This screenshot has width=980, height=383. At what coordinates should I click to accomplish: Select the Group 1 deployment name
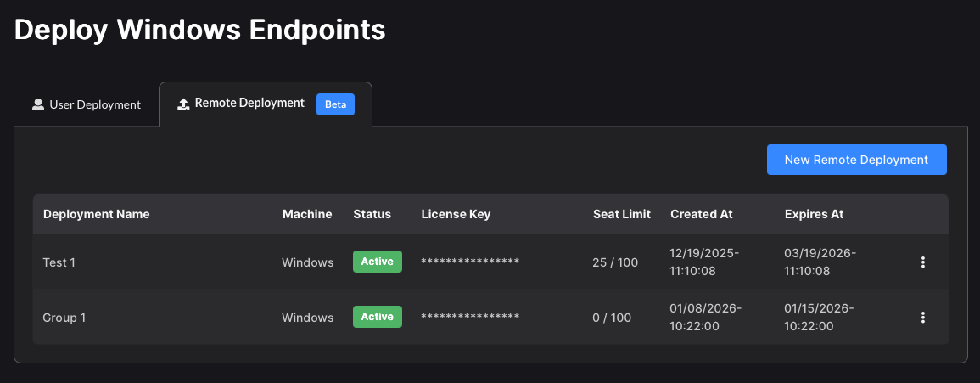64,318
